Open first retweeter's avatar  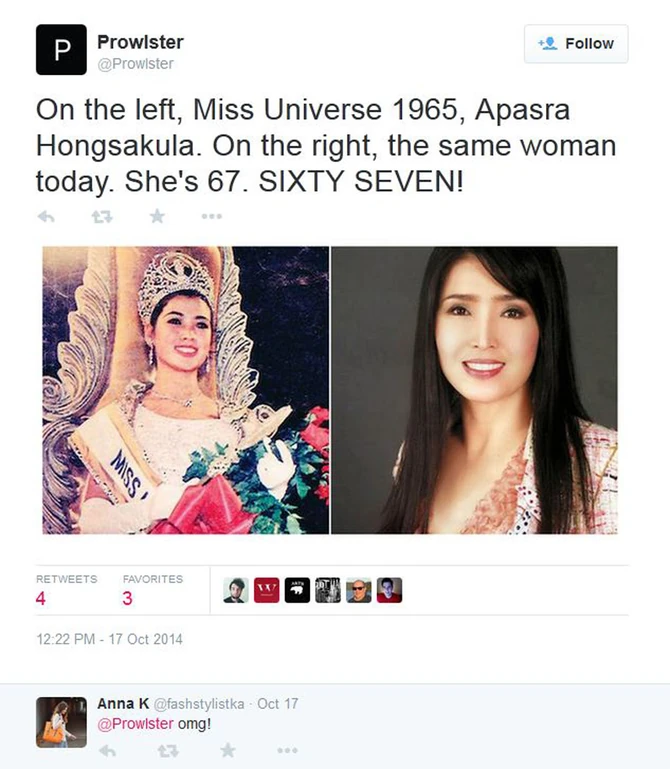tap(236, 590)
